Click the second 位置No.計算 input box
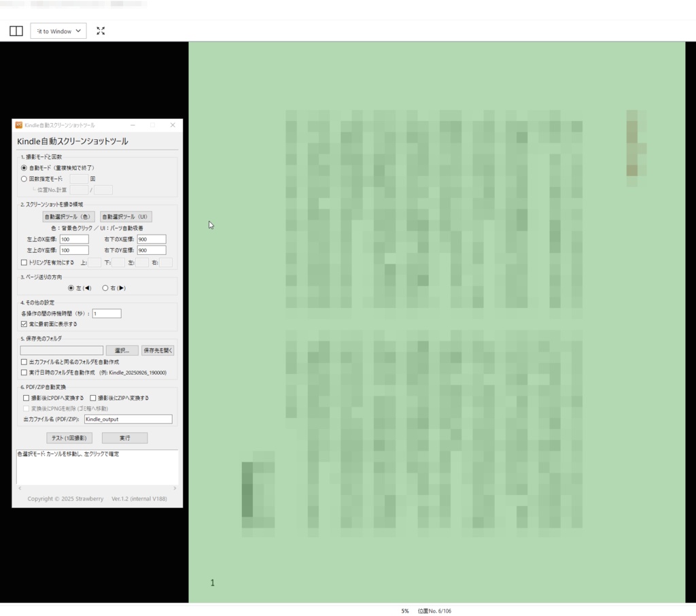Image resolution: width=696 pixels, height=616 pixels. (x=103, y=190)
